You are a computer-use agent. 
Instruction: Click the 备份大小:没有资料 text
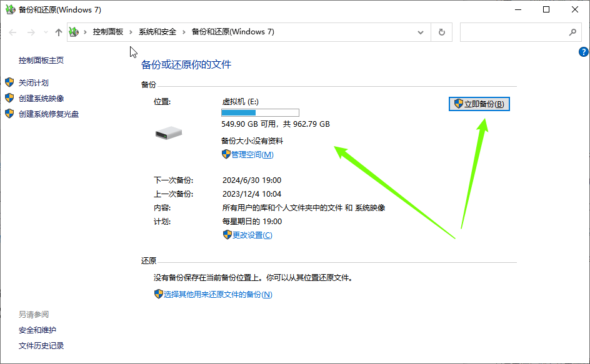[x=252, y=141]
